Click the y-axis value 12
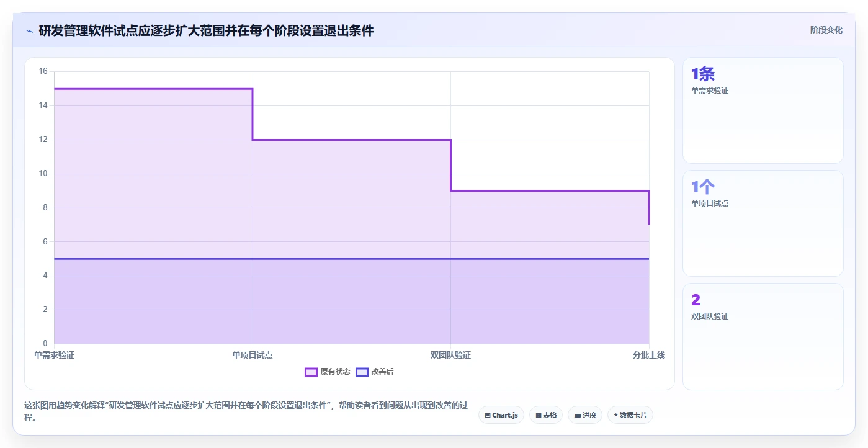This screenshot has width=868, height=448. click(x=43, y=140)
